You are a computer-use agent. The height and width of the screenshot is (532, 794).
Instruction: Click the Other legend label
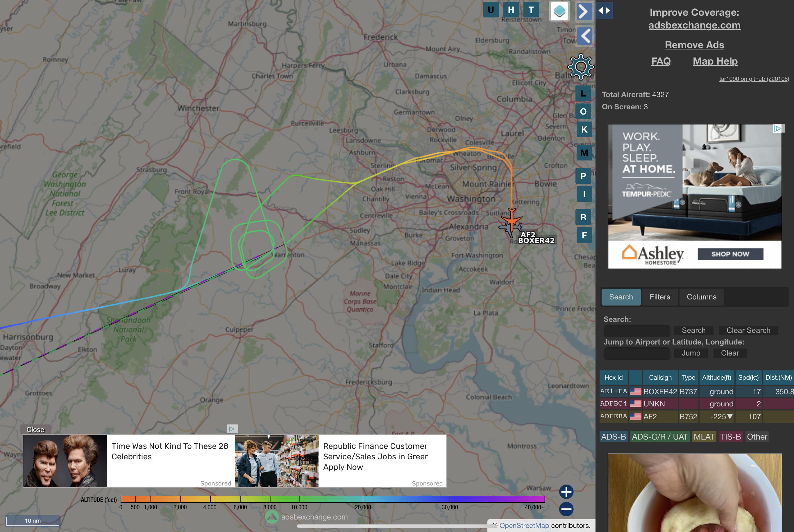pos(757,437)
